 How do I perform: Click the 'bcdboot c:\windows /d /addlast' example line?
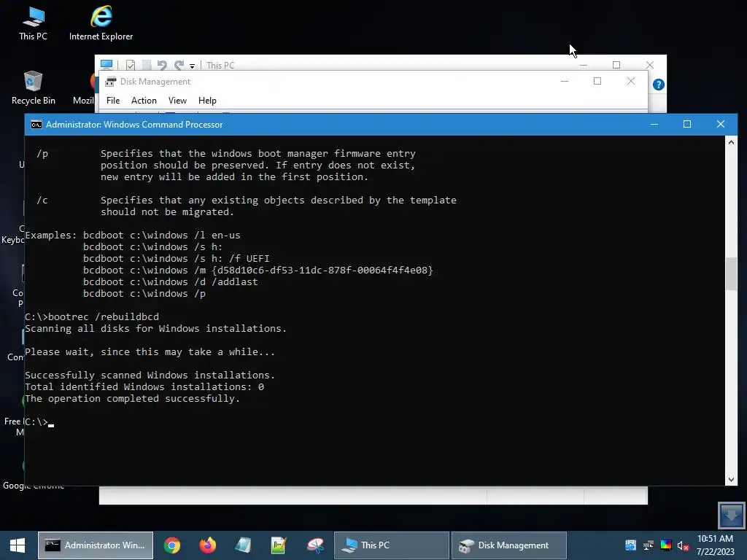[171, 282]
